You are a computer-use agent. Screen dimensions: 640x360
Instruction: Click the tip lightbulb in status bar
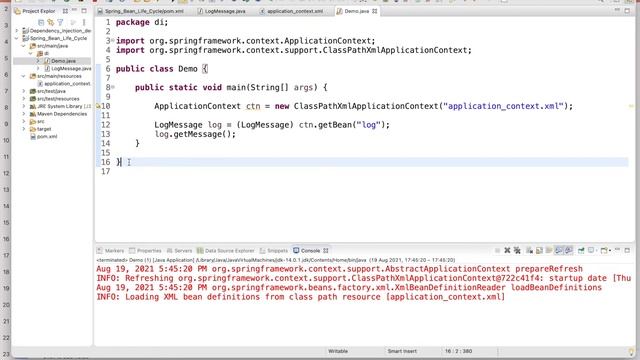click(631, 351)
